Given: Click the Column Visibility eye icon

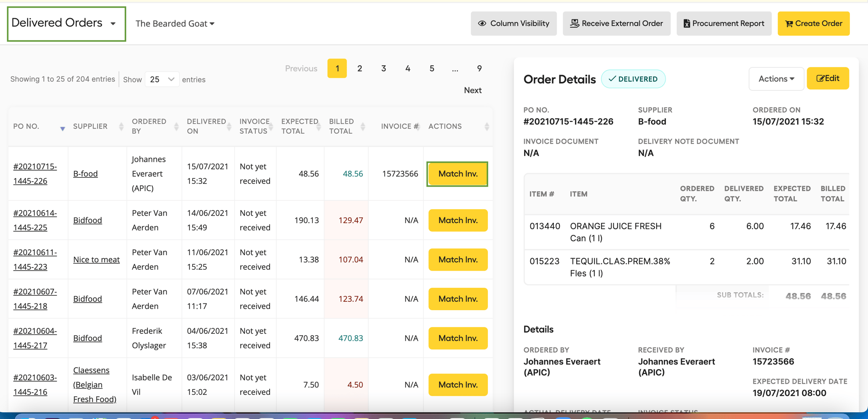Looking at the screenshot, I should [x=482, y=24].
